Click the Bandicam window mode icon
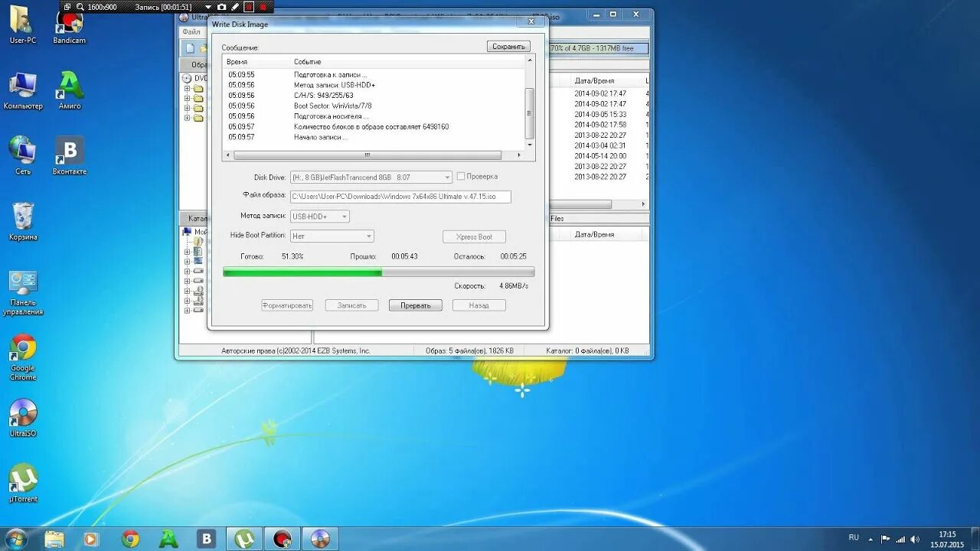The height and width of the screenshot is (551, 980). click(67, 7)
